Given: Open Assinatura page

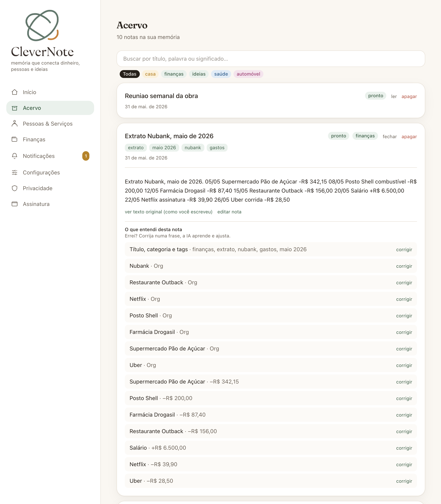Looking at the screenshot, I should click(x=50, y=204).
